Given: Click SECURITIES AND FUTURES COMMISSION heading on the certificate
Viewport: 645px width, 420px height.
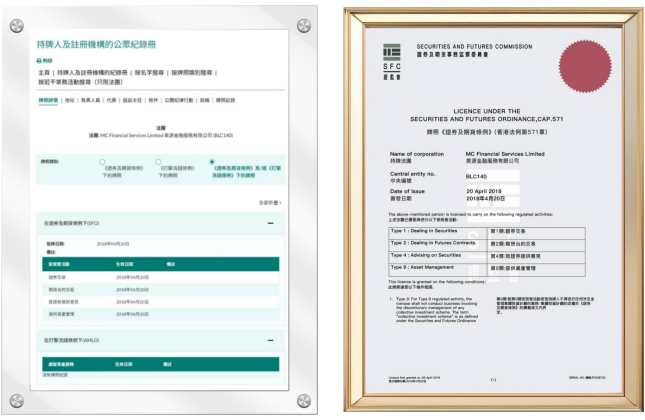Looking at the screenshot, I should pos(474,47).
